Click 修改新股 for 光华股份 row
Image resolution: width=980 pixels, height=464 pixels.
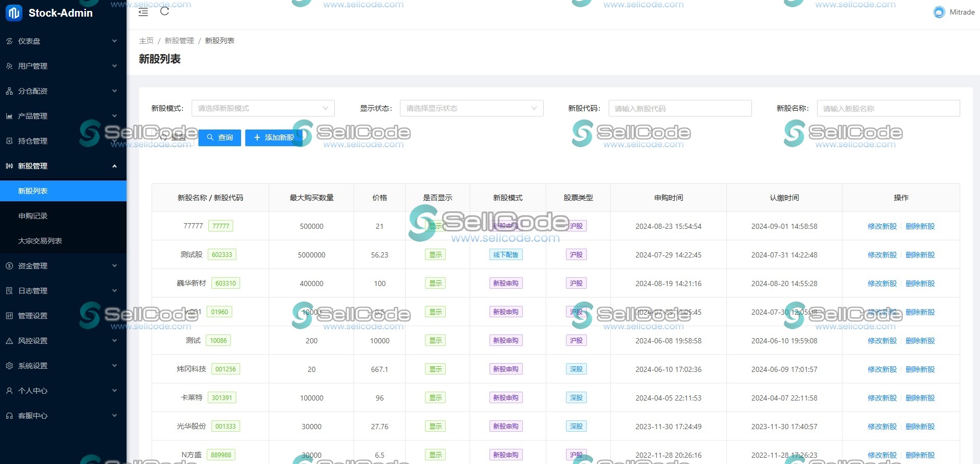coord(882,427)
